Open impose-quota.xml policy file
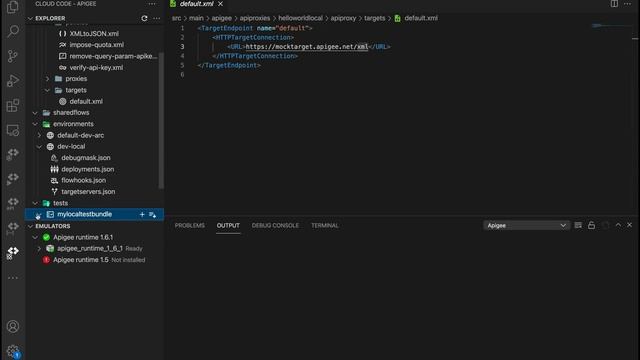 pyautogui.click(x=96, y=45)
